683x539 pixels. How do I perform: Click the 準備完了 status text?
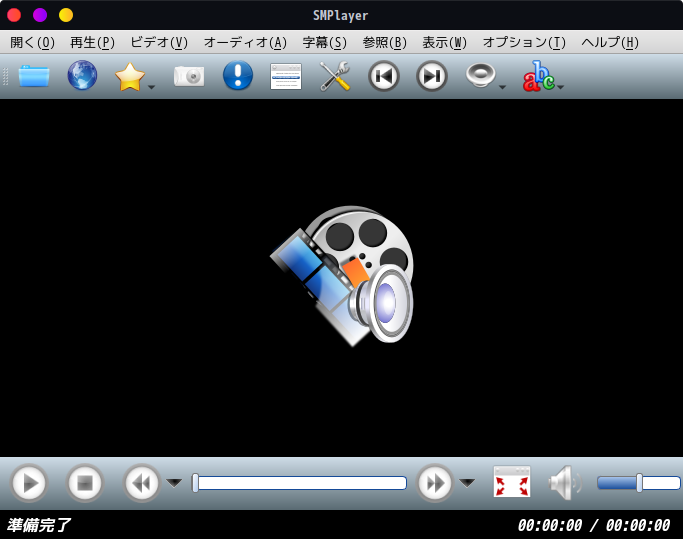[x=38, y=525]
